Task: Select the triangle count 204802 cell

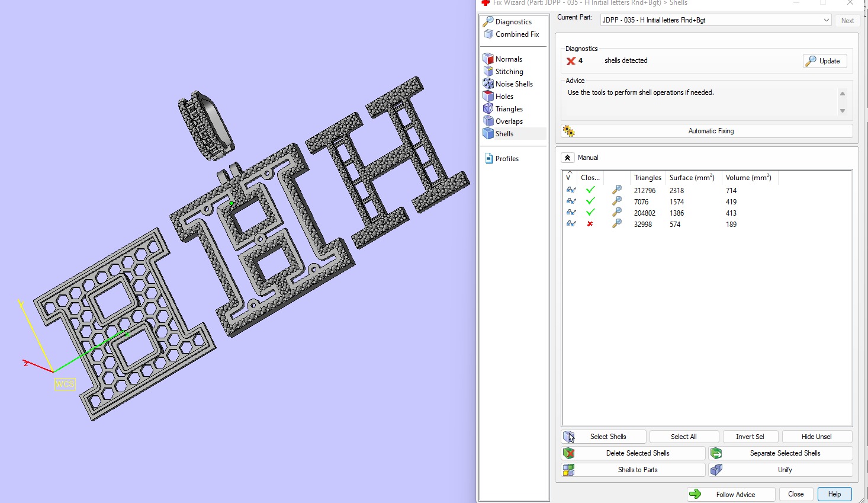Action: [x=645, y=213]
